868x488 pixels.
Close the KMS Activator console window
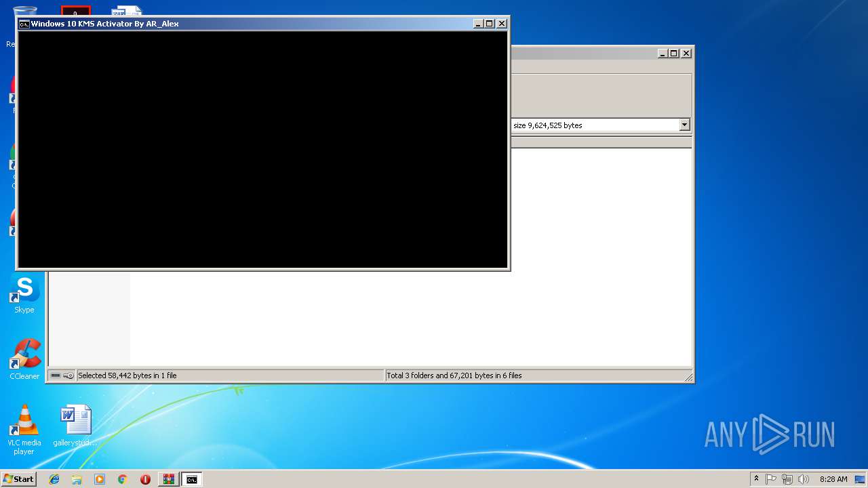point(502,24)
